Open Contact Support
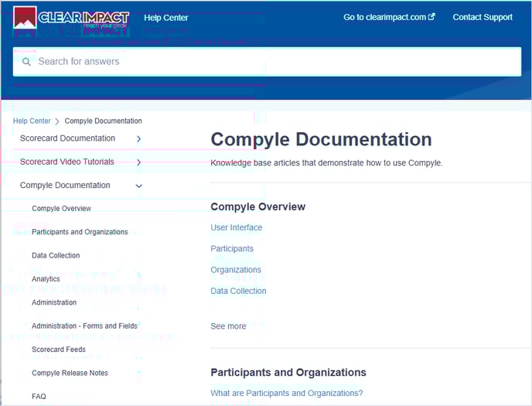This screenshot has width=532, height=406. (483, 17)
